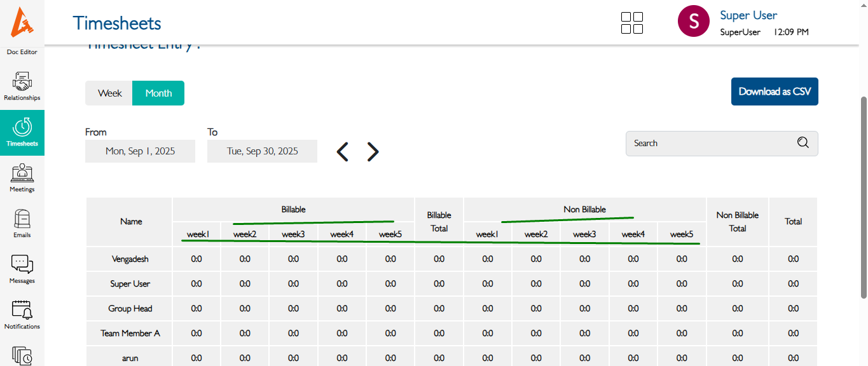Viewport: 868px width, 366px height.
Task: Select the Timesheets sidebar icon
Action: (22, 132)
